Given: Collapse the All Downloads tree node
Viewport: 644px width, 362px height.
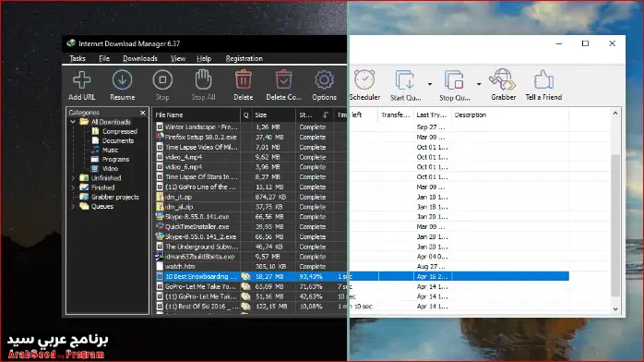Looking at the screenshot, I should (73, 122).
